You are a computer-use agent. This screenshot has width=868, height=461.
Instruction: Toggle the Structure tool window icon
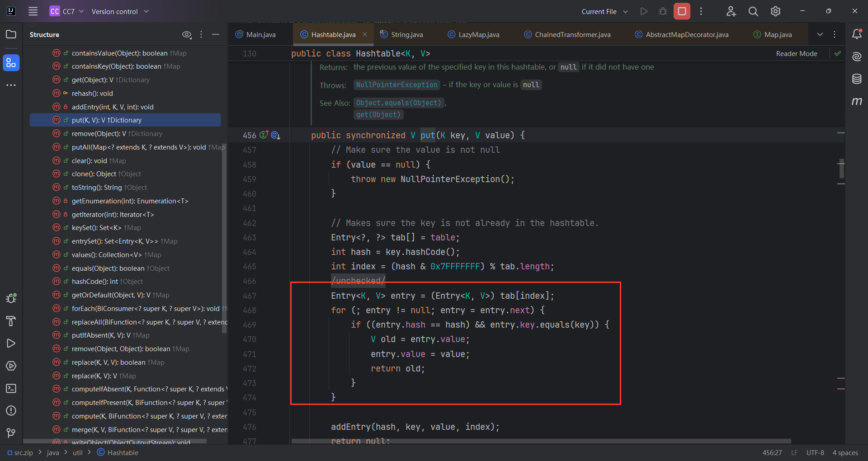11,63
